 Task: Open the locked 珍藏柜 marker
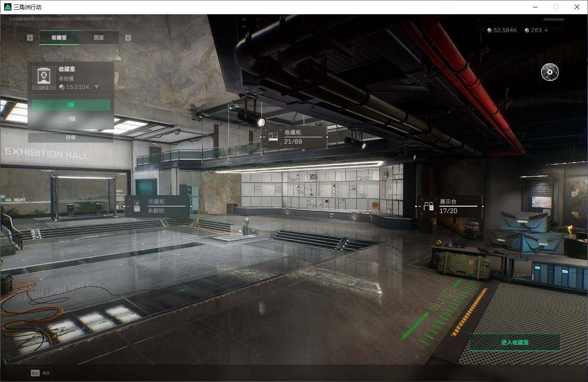point(157,206)
